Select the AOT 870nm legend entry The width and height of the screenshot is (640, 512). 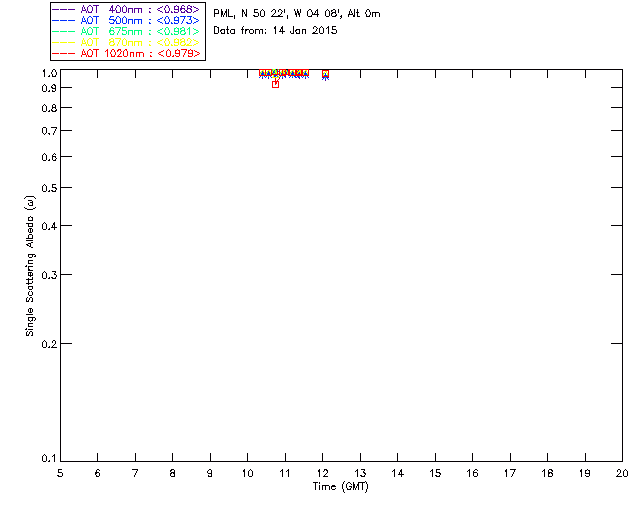(126, 42)
